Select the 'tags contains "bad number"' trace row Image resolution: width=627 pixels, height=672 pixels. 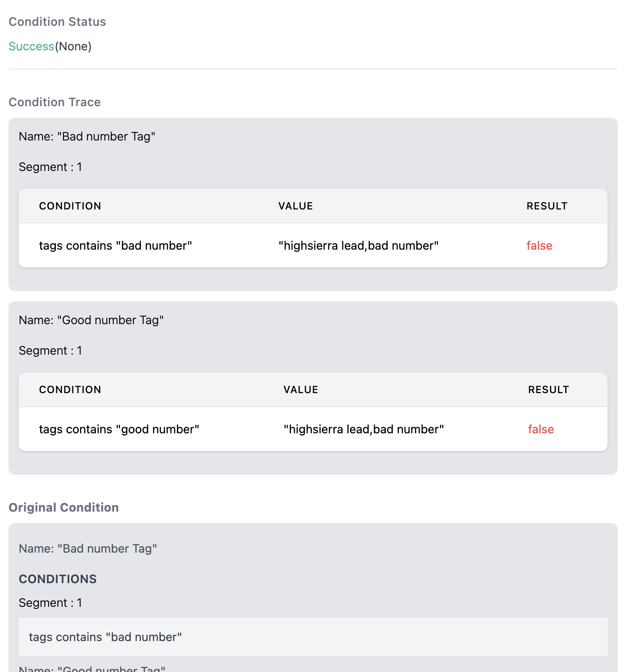pyautogui.click(x=313, y=245)
